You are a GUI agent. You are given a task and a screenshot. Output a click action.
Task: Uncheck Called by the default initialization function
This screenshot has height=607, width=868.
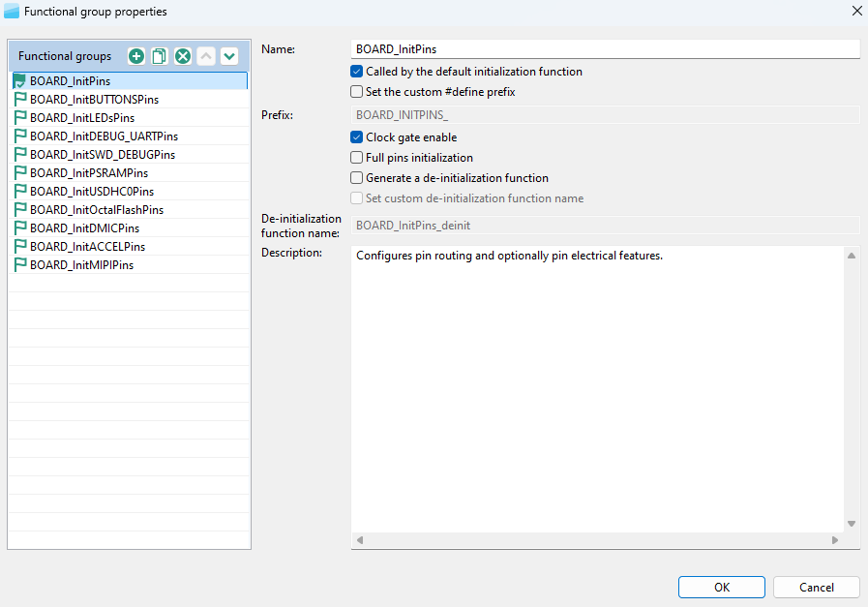[356, 72]
